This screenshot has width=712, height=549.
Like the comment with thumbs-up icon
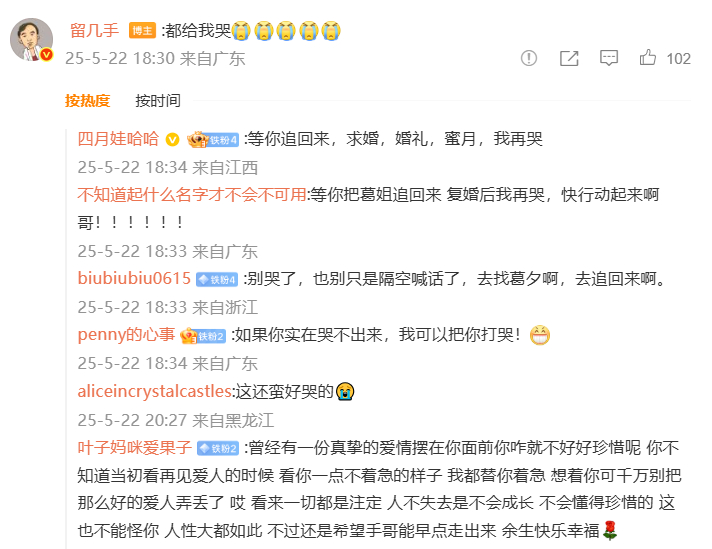[648, 58]
